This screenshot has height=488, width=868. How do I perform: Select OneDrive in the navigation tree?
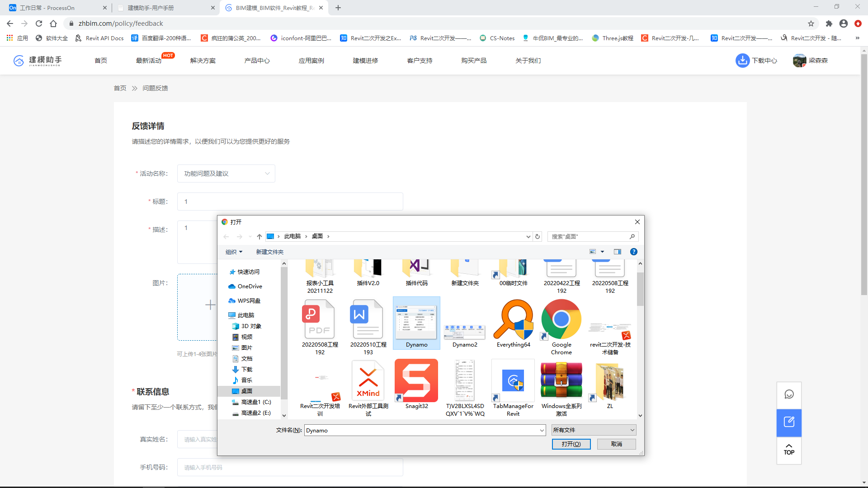[250, 286]
